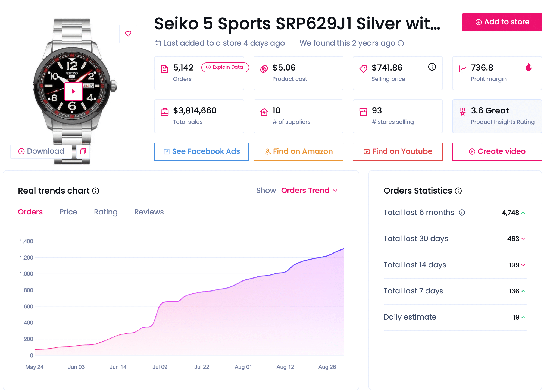Click the Product Insights Rating star icon
This screenshot has width=550, height=392.
pyautogui.click(x=463, y=111)
